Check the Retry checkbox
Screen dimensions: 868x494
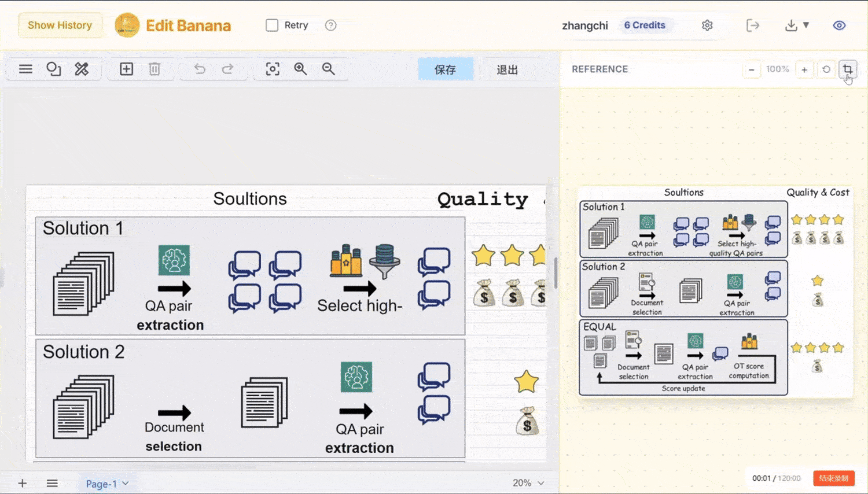(271, 25)
